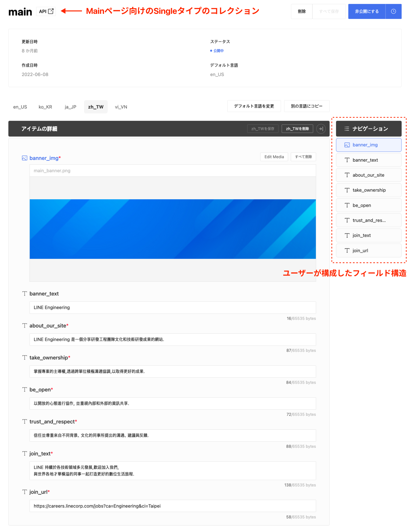Click the be_open text input
This screenshot has height=532, width=410.
173,404
